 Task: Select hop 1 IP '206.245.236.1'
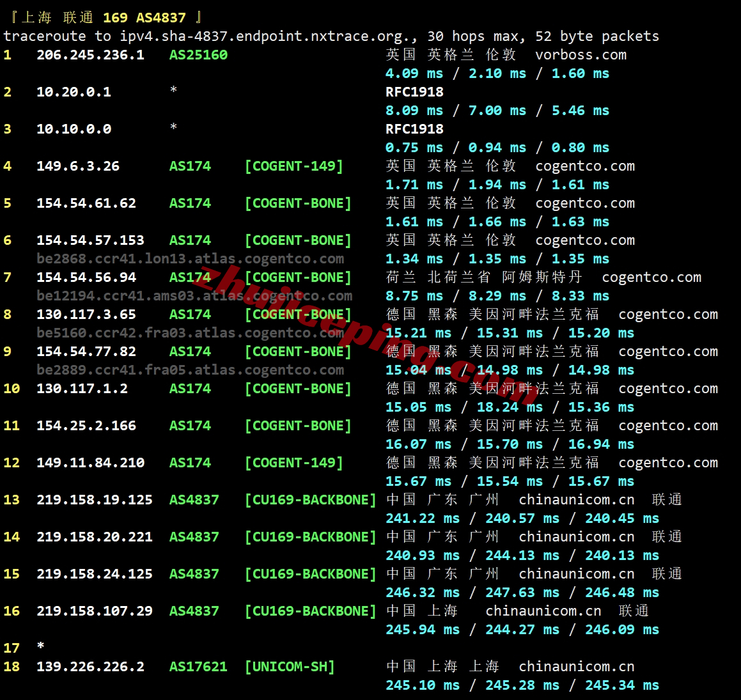click(x=90, y=55)
